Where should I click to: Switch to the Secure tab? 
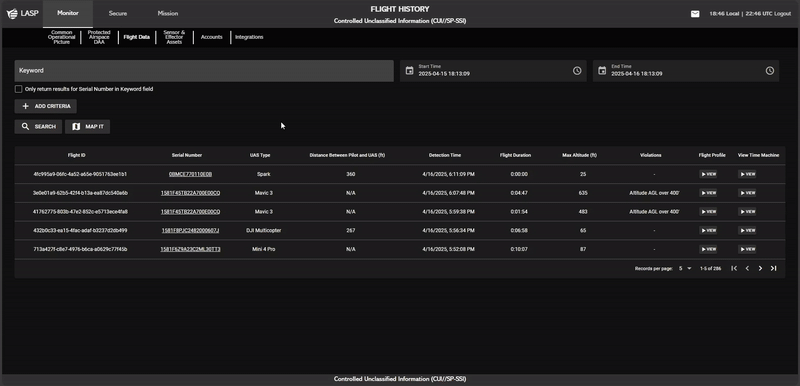point(118,14)
